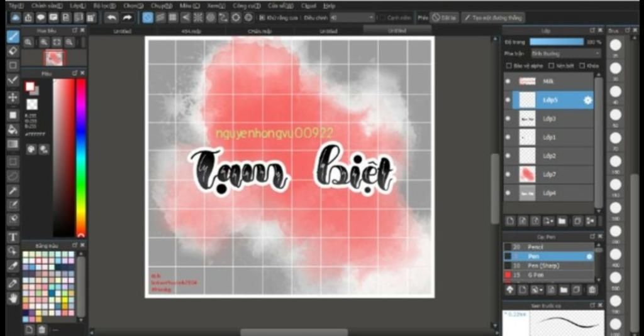
Task: Open add-layer type dropdown arrow
Action: [x=548, y=221]
